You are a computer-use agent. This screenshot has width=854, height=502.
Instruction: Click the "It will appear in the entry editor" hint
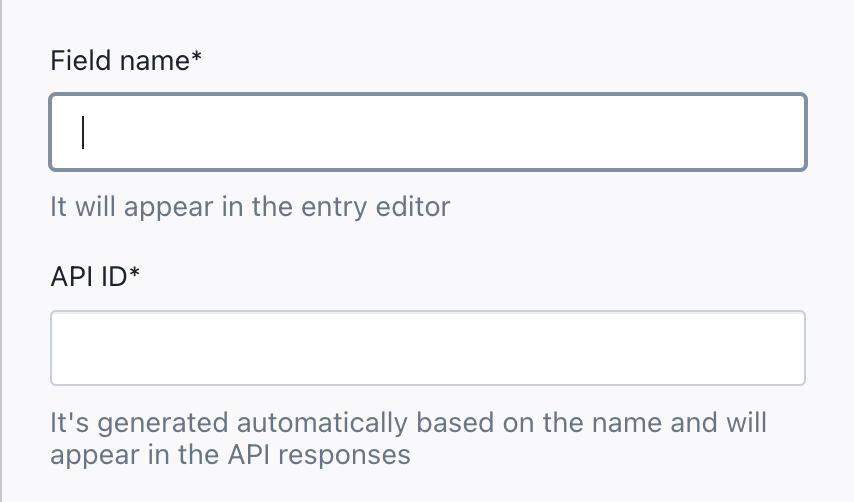click(x=250, y=207)
